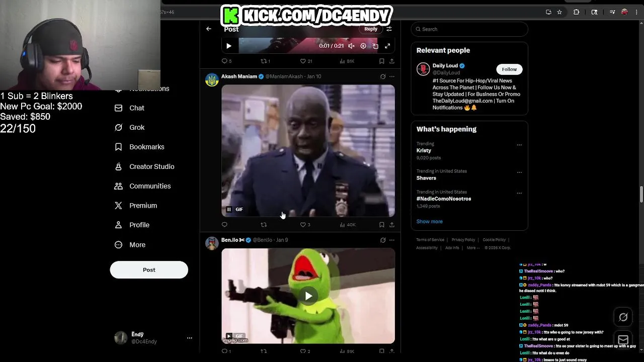Open Akash Maniam's profile name
The width and height of the screenshot is (644, 362).
click(239, 76)
